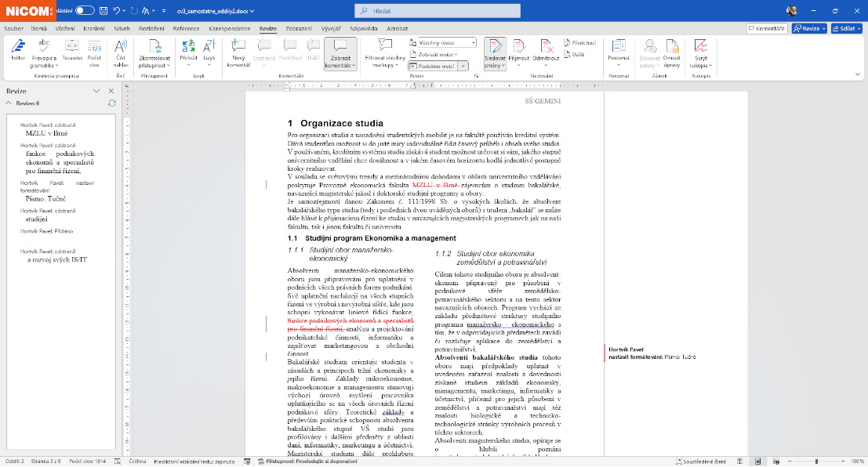
Task: Open the Soubor menu
Action: 14,28
